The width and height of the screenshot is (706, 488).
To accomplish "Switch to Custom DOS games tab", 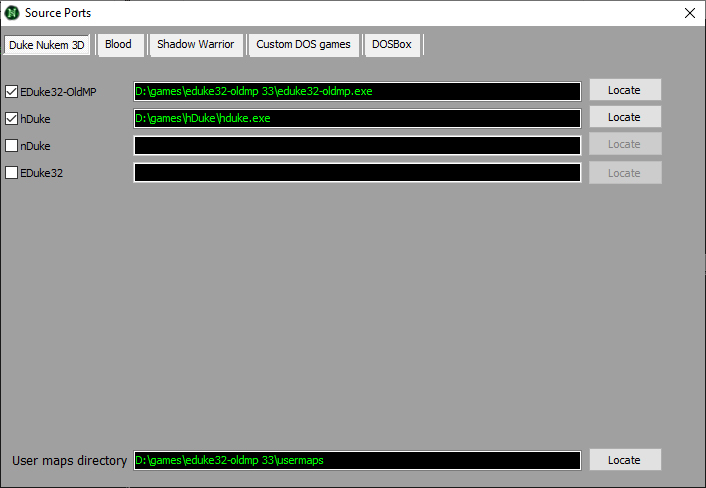I will (x=303, y=45).
